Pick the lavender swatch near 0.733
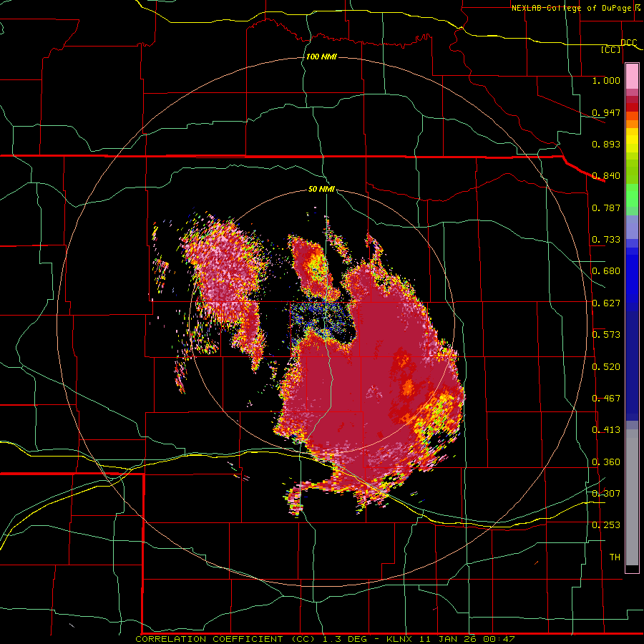This screenshot has height=644, width=644. pos(632,228)
